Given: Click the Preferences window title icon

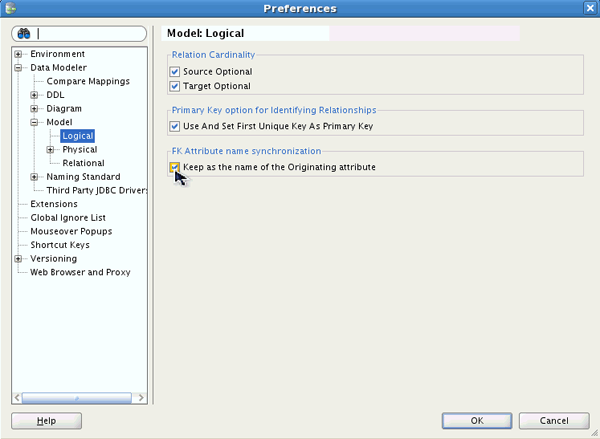Looking at the screenshot, I should (x=11, y=8).
